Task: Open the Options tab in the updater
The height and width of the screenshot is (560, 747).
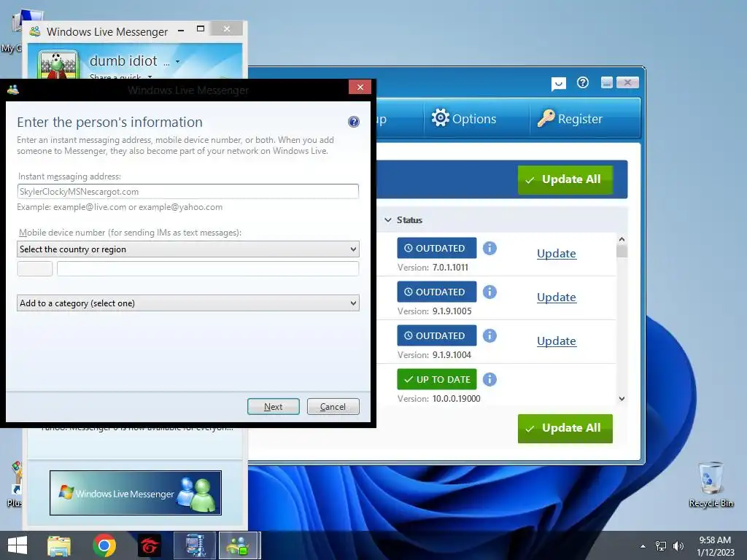Action: [463, 119]
